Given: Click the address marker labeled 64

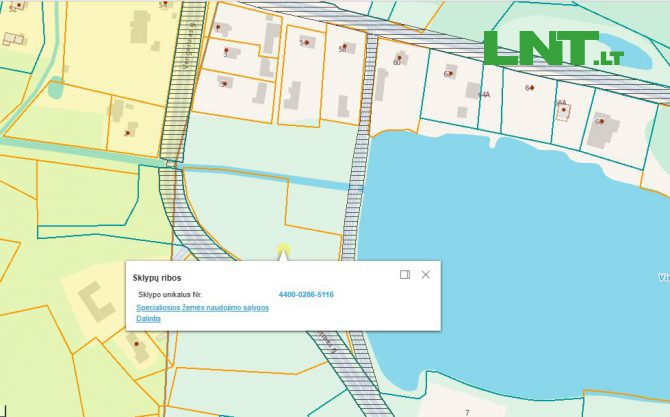Looking at the screenshot, I should pyautogui.click(x=529, y=88).
